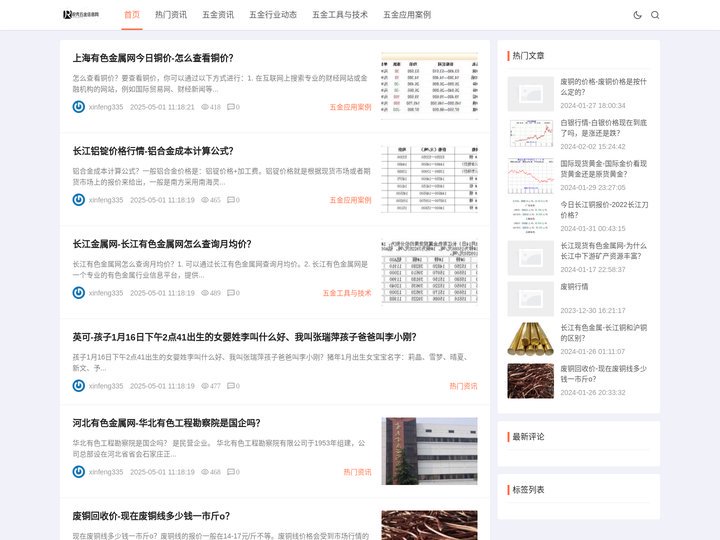Click placeholder thumbnail beside sidebar 废铜的价格
This screenshot has width=720, height=540.
click(530, 94)
